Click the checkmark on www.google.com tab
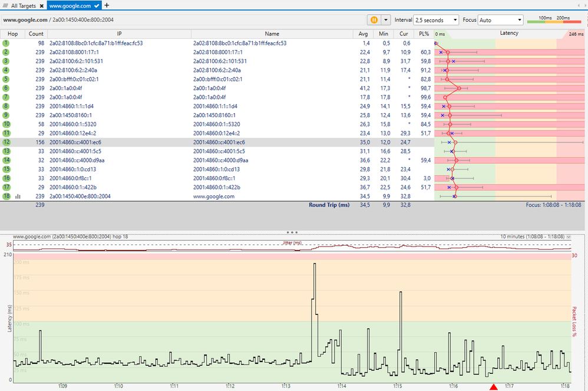588x391 pixels. 97,6
